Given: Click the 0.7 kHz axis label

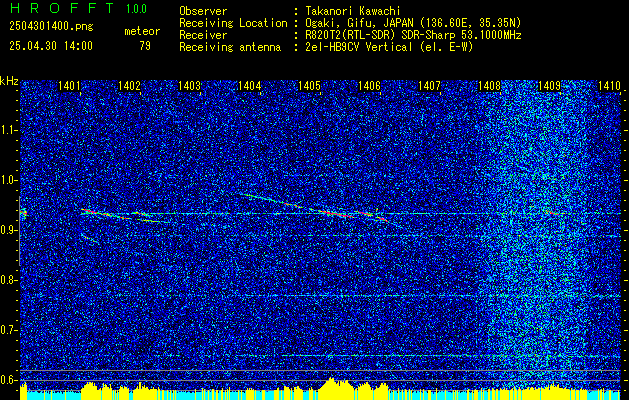Looking at the screenshot, I should click(x=8, y=330).
